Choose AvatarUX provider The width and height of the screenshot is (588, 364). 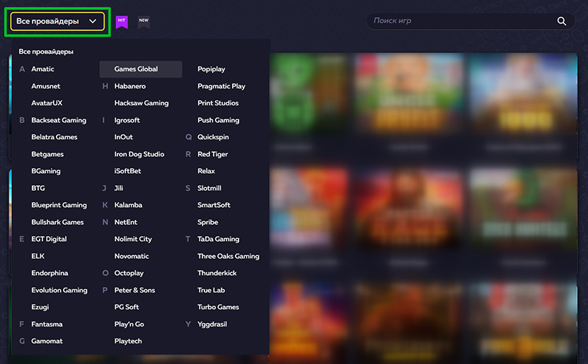click(47, 103)
